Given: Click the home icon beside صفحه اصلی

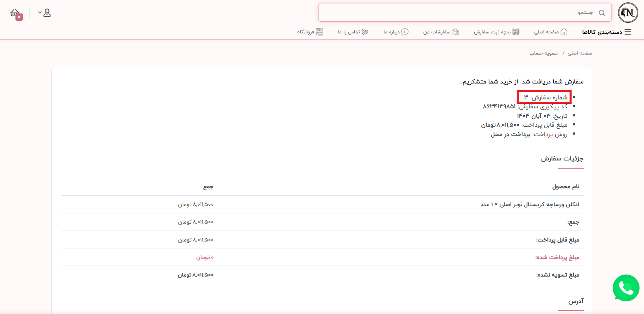Looking at the screenshot, I should (564, 32).
